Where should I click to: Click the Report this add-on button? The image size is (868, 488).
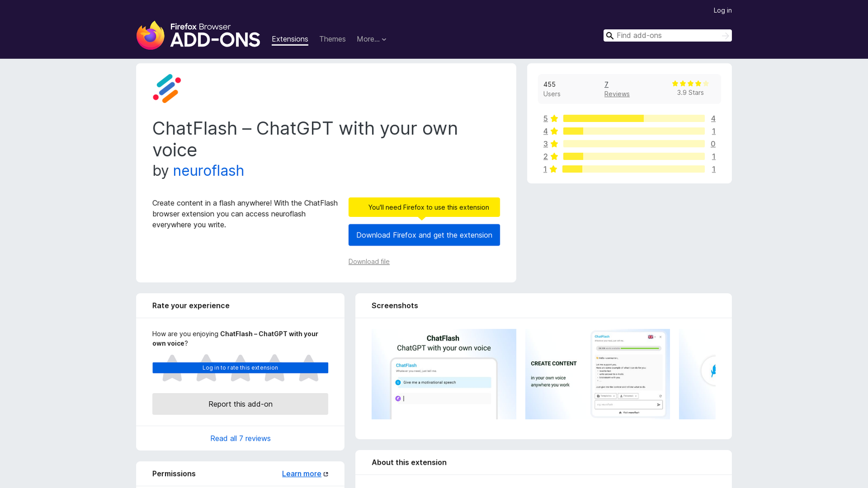coord(240,404)
